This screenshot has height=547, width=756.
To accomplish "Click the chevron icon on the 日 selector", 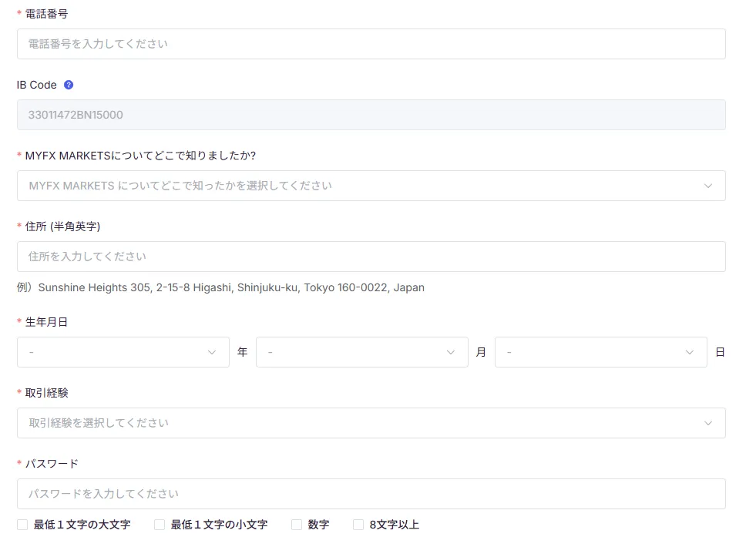I will click(690, 352).
